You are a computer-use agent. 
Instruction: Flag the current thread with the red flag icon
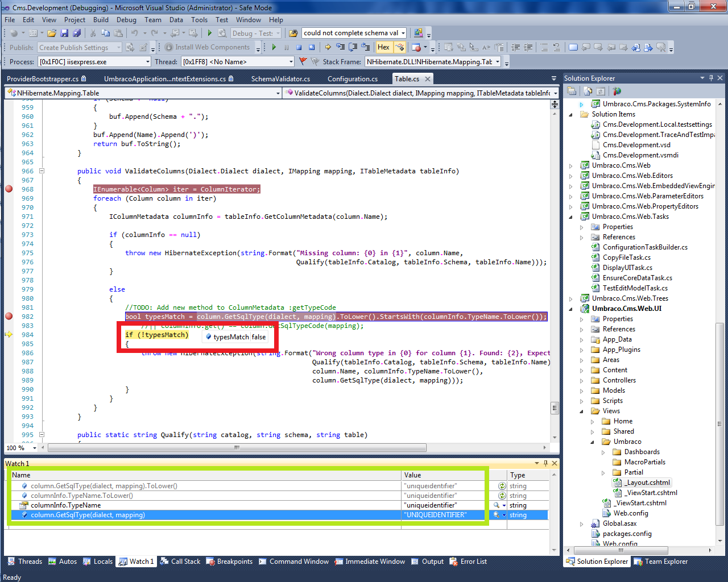[303, 61]
